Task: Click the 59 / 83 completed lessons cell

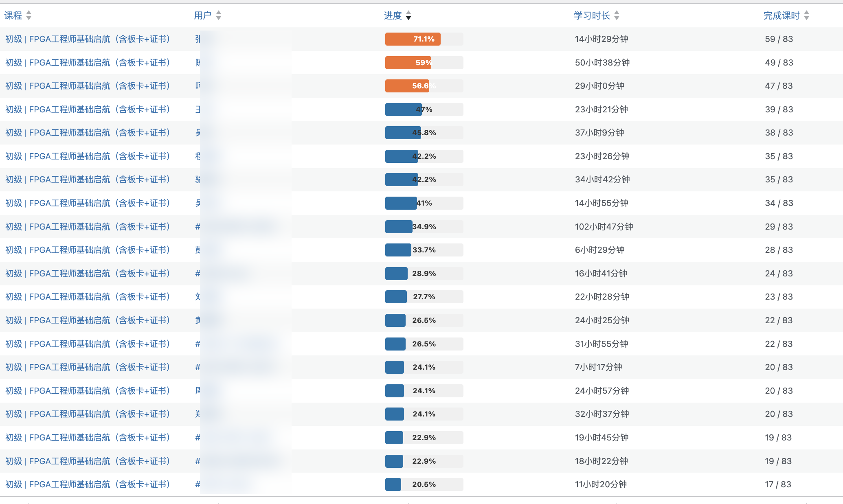Action: [x=779, y=39]
